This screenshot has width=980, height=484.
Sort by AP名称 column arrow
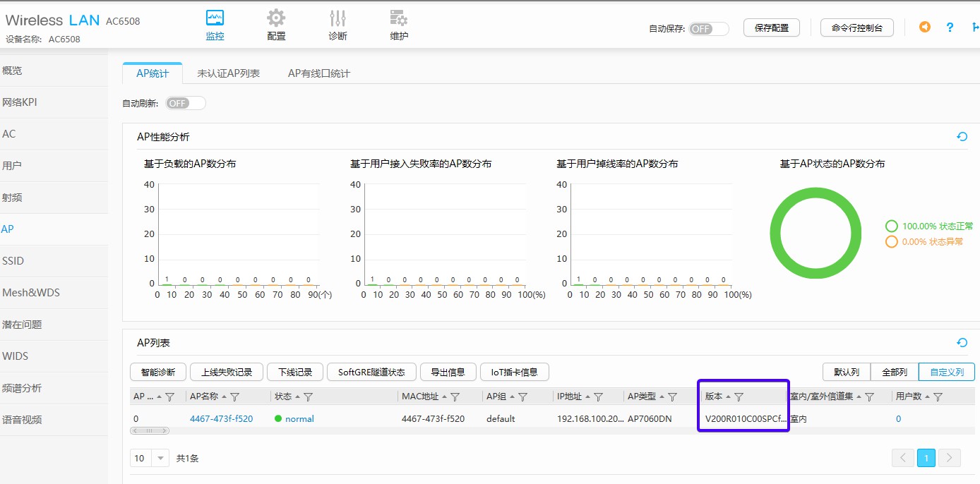click(x=224, y=397)
